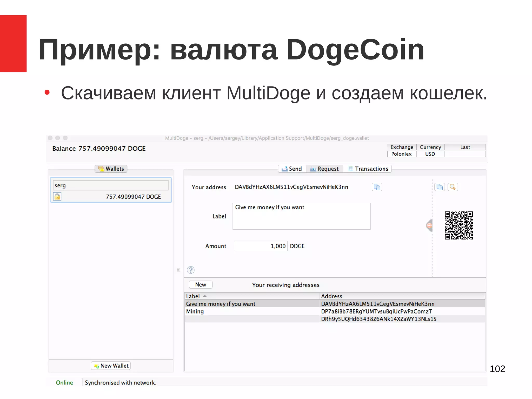Focus the Amount field showing 1,000
The width and height of the screenshot is (532, 399).
click(x=261, y=246)
